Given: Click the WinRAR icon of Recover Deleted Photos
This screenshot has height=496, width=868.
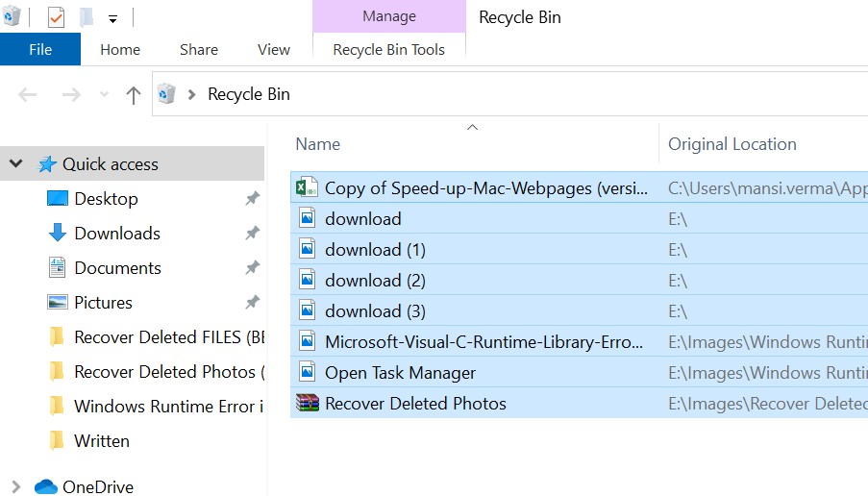Looking at the screenshot, I should point(307,403).
